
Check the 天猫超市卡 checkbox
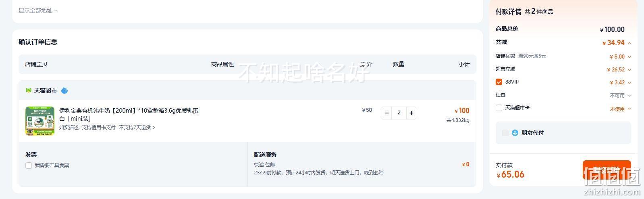pos(499,108)
